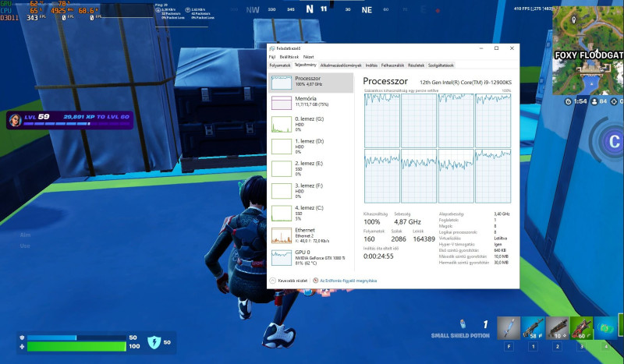Click the 100% Kihasználtság value
Screen dimensions: 624x364
pos(372,222)
